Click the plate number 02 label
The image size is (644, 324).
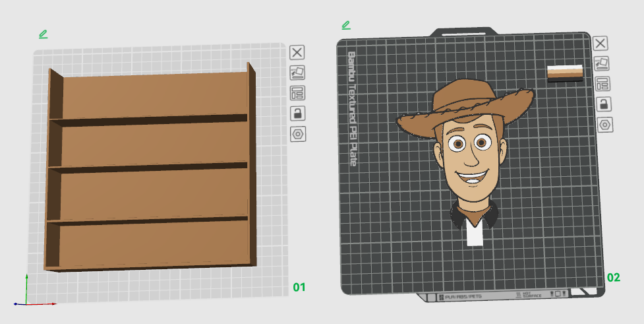[614, 278]
